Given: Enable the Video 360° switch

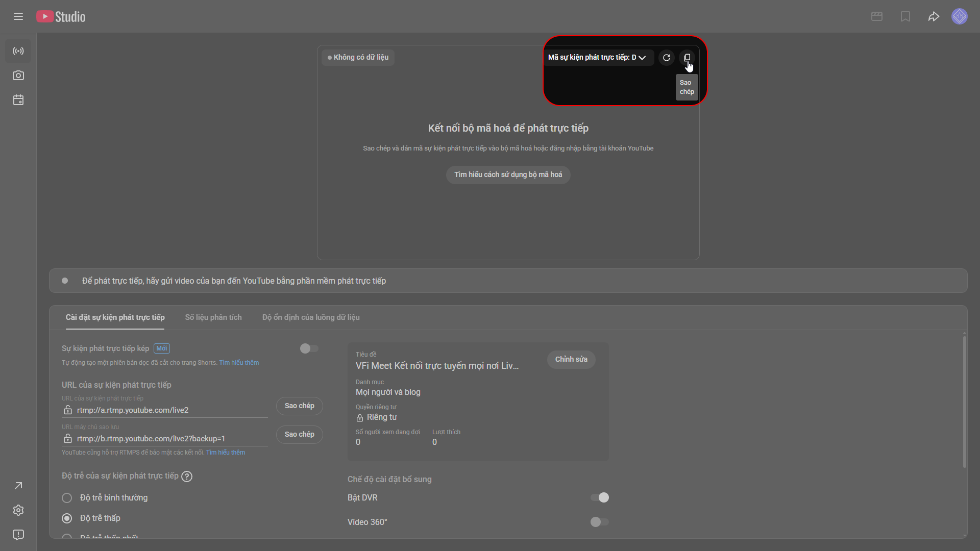Looking at the screenshot, I should click(600, 522).
